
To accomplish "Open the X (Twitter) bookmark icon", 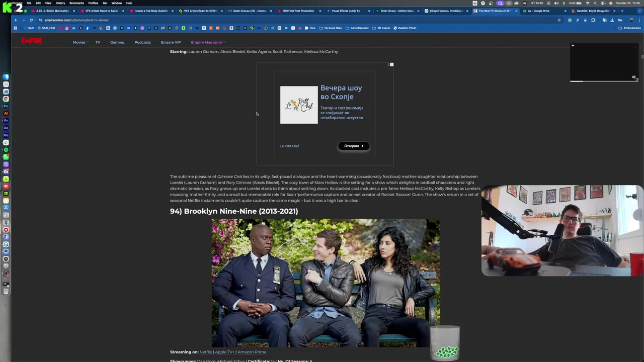I will click(80, 28).
